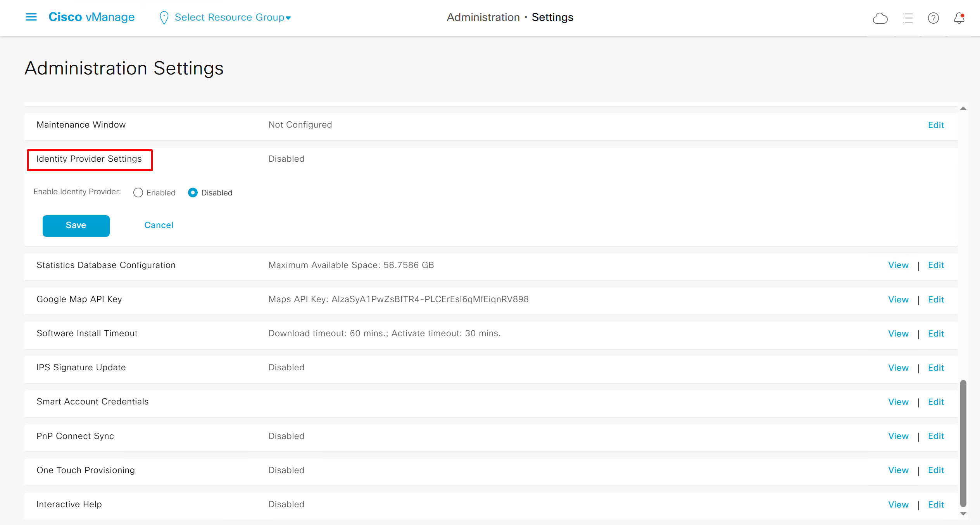This screenshot has width=980, height=525.
Task: Open the help question mark icon
Action: pos(933,18)
